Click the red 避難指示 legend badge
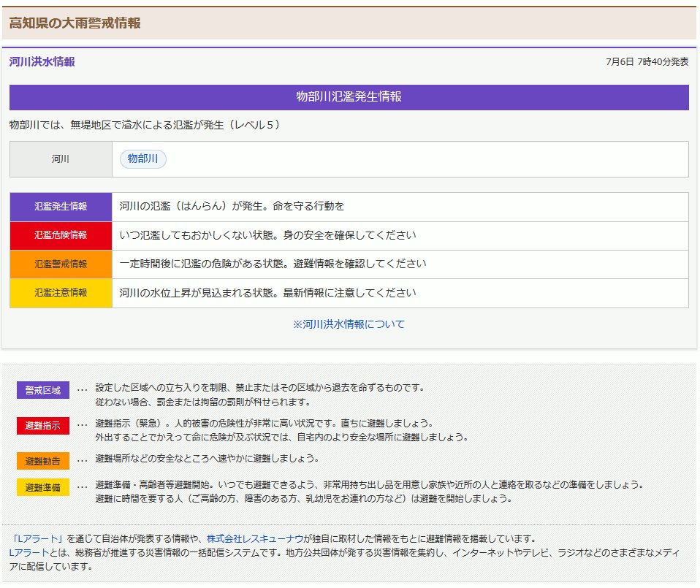This screenshot has width=700, height=588. pos(43,426)
